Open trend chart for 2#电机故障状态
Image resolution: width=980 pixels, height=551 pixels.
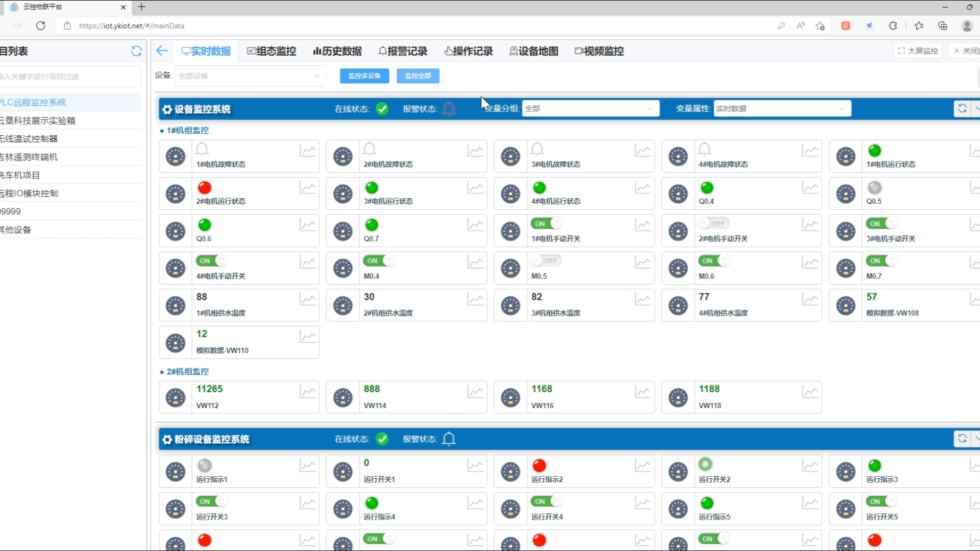[x=475, y=150]
